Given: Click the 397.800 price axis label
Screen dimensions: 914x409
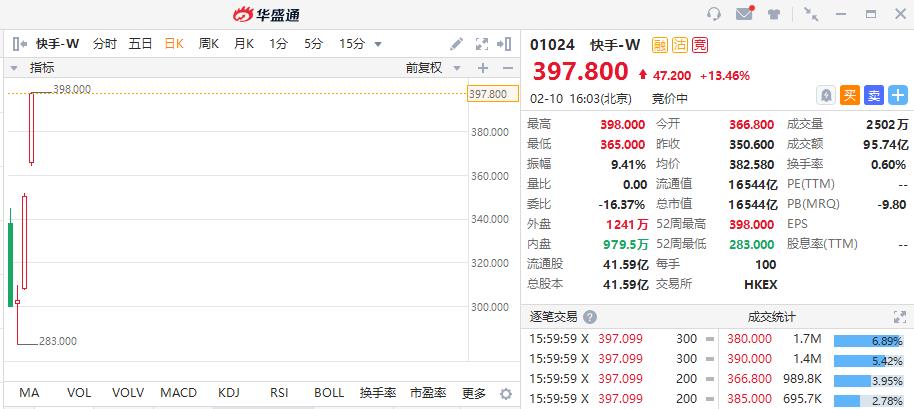Looking at the screenshot, I should coord(493,94).
